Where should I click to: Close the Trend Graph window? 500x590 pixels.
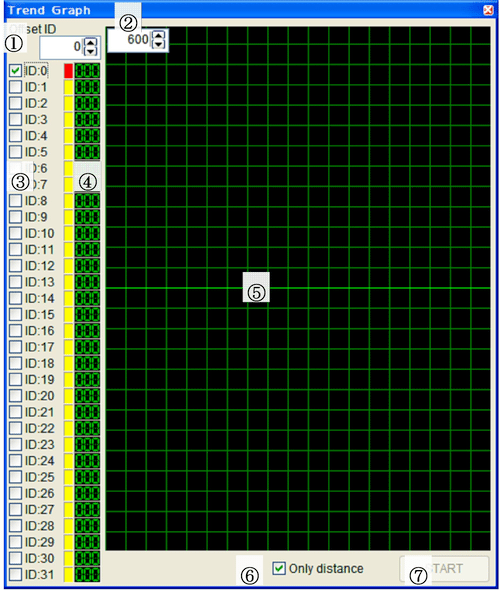[x=488, y=10]
